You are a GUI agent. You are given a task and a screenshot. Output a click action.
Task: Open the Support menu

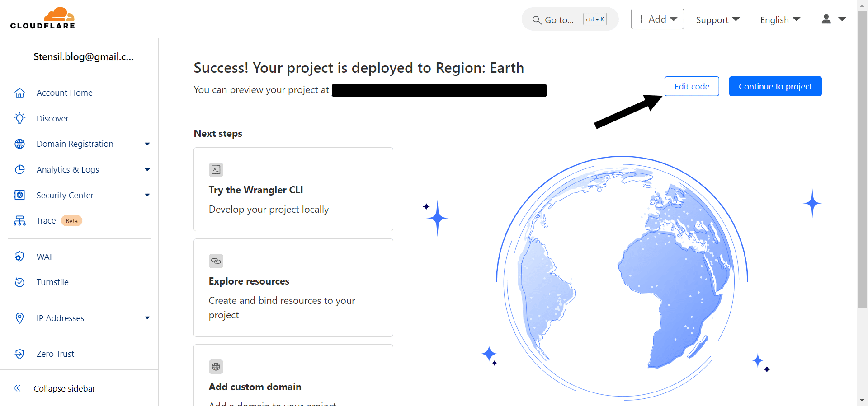(x=717, y=20)
